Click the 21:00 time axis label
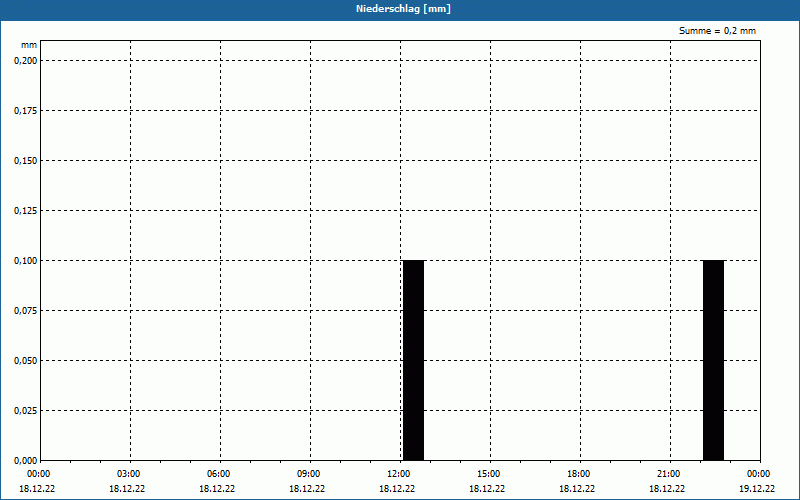 click(669, 474)
